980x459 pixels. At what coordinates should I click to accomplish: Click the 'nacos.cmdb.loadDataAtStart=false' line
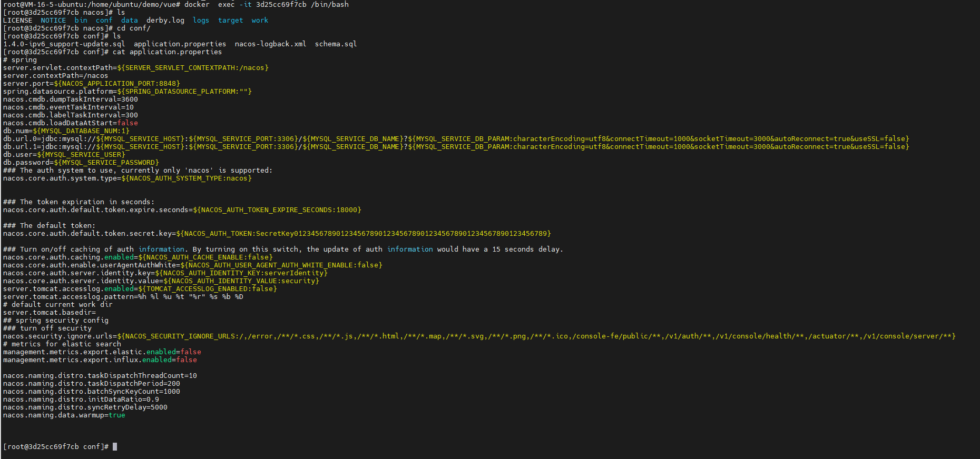[x=71, y=123]
